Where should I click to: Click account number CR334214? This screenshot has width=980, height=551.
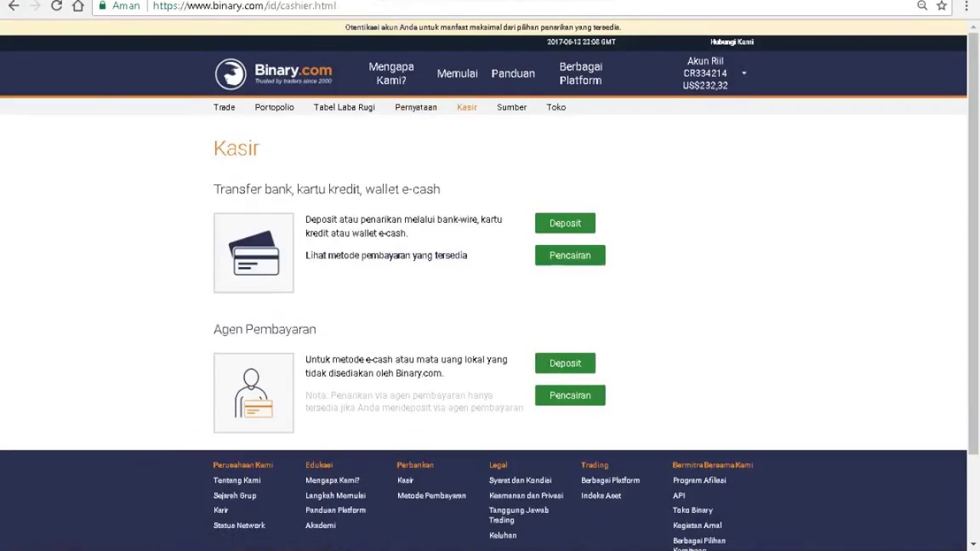(x=705, y=73)
